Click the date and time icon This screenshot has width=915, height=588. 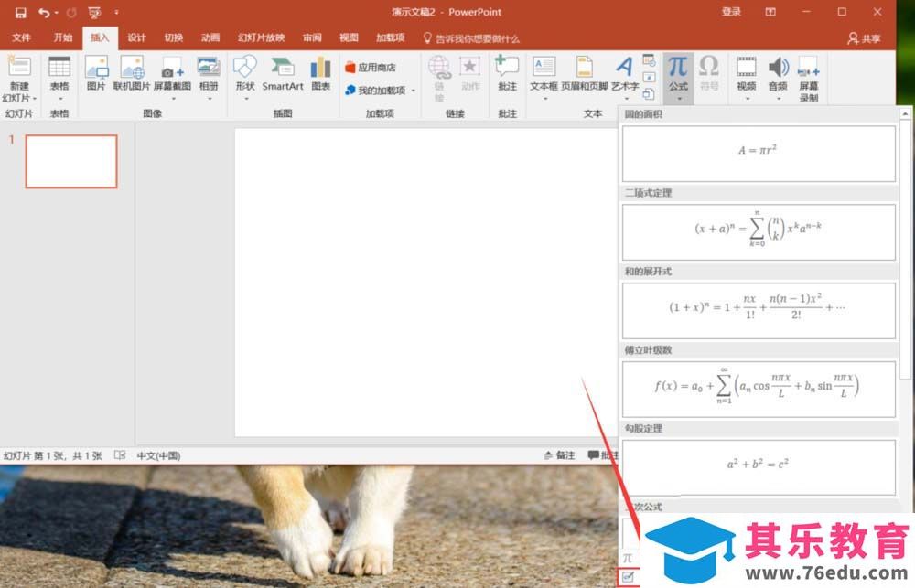click(649, 59)
